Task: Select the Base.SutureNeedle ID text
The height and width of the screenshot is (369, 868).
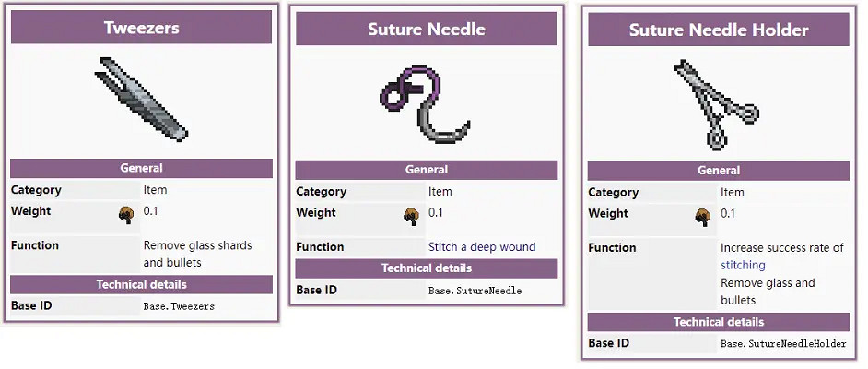Action: 475,291
